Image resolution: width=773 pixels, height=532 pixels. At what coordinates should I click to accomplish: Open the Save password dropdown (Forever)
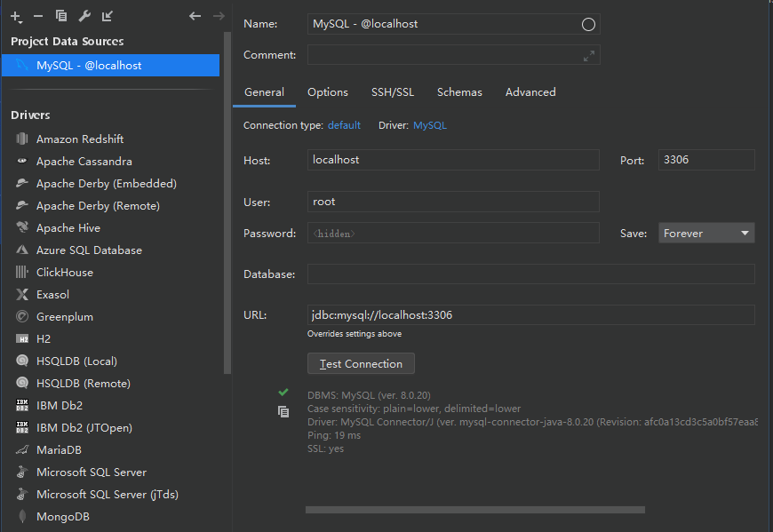click(706, 233)
